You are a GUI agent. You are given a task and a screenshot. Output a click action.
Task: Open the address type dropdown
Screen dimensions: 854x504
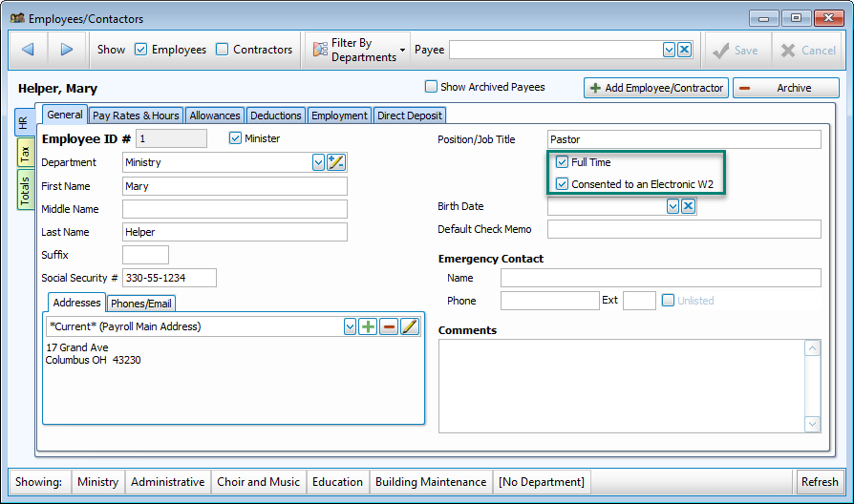[350, 326]
